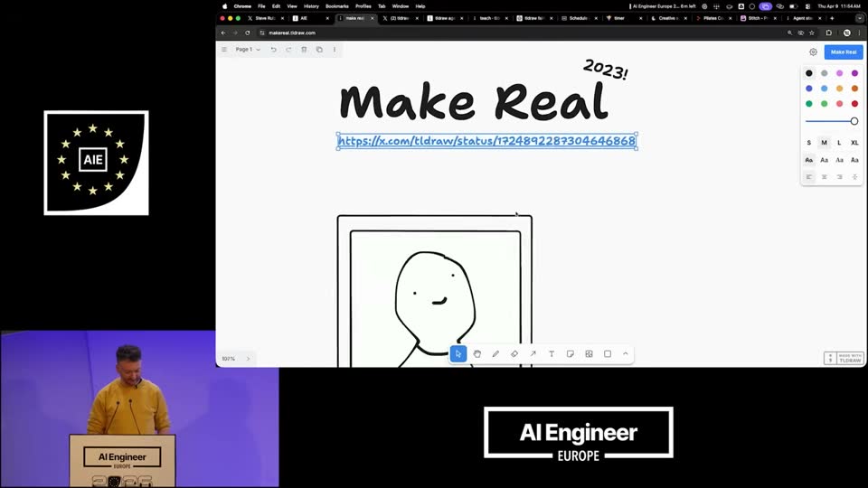Open the View menu
The width and height of the screenshot is (868, 488).
(292, 6)
